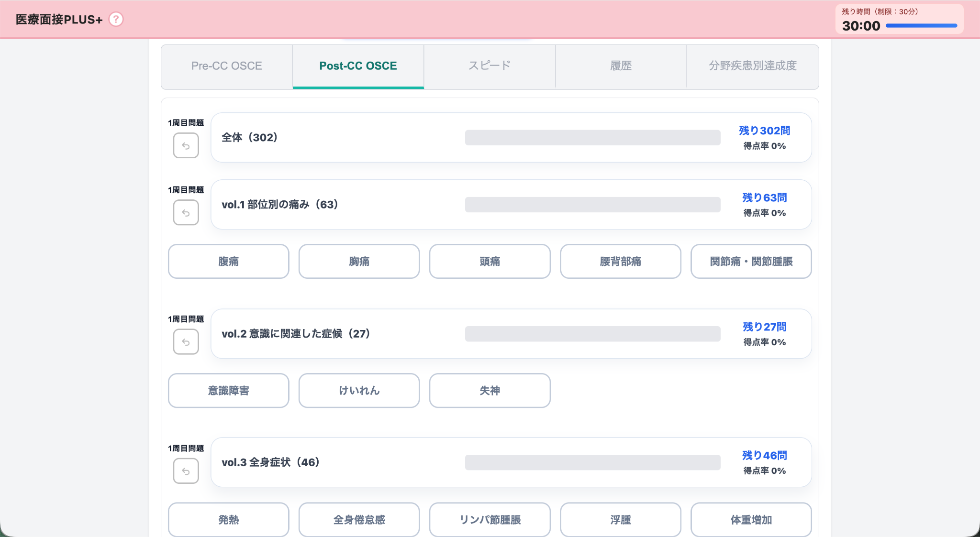Select the Post-CC OSCE tab

point(358,66)
